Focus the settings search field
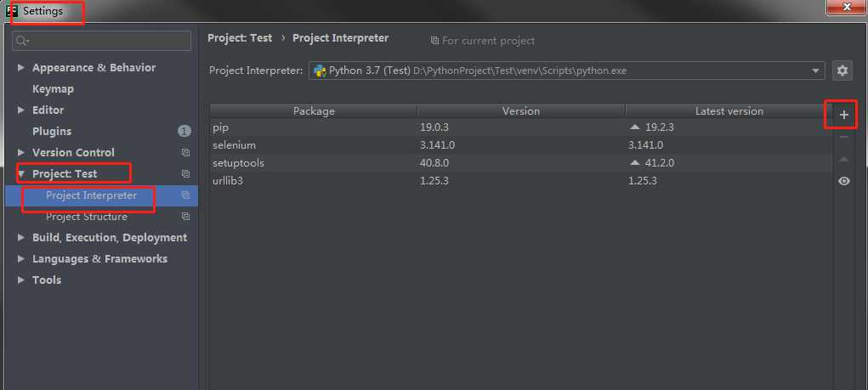868x390 pixels. point(102,41)
